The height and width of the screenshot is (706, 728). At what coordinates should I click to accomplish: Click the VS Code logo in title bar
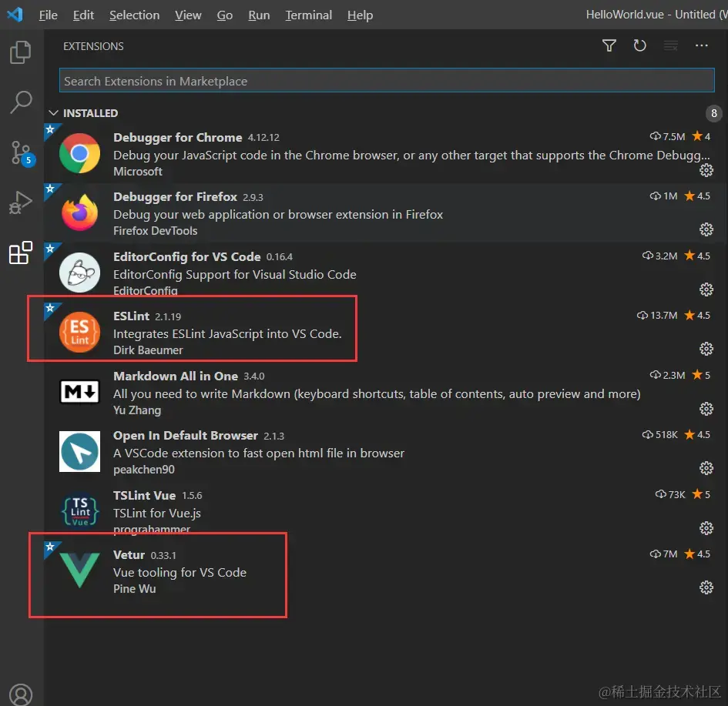click(15, 15)
